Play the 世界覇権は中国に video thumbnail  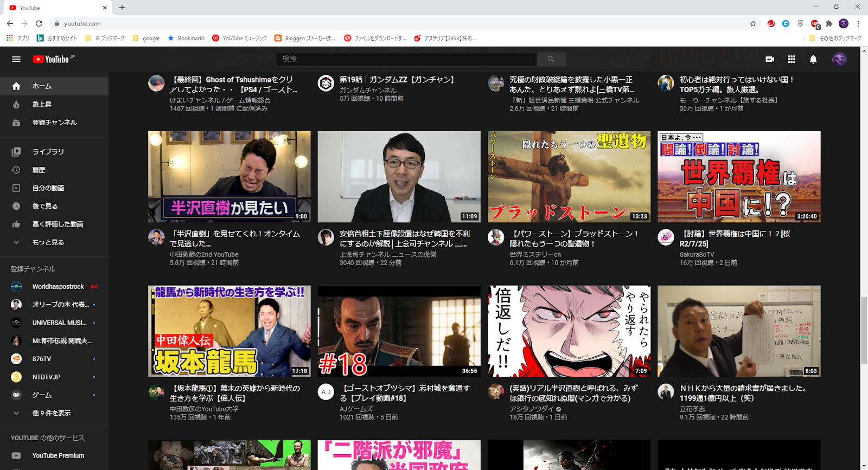(x=739, y=177)
